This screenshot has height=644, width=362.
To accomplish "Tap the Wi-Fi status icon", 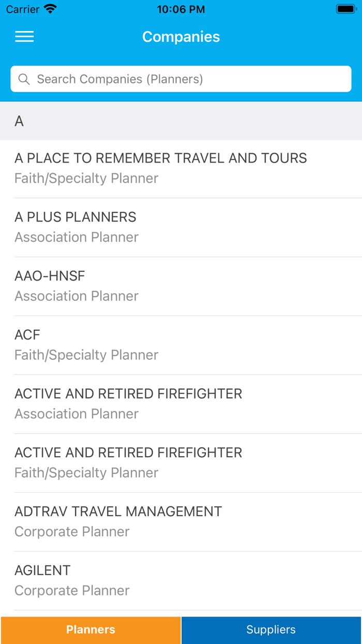I will [50, 9].
